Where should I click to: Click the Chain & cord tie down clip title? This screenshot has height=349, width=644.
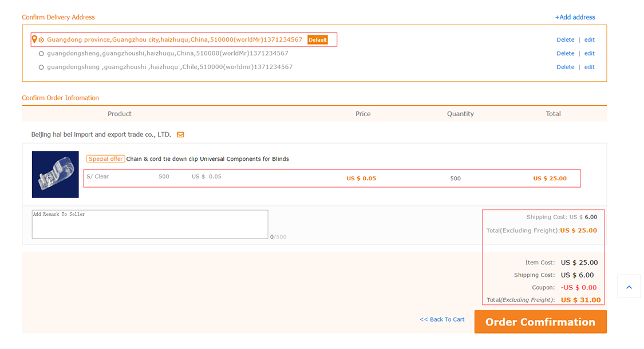pos(207,159)
